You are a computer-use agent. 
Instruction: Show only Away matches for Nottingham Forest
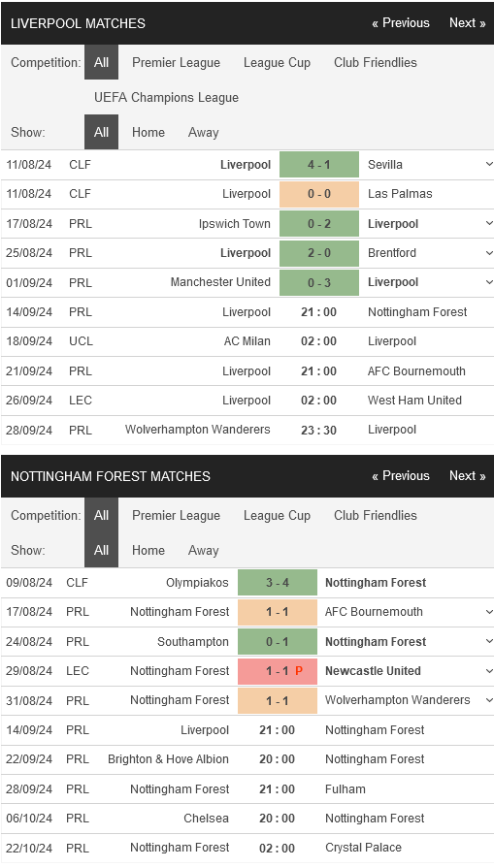point(203,550)
